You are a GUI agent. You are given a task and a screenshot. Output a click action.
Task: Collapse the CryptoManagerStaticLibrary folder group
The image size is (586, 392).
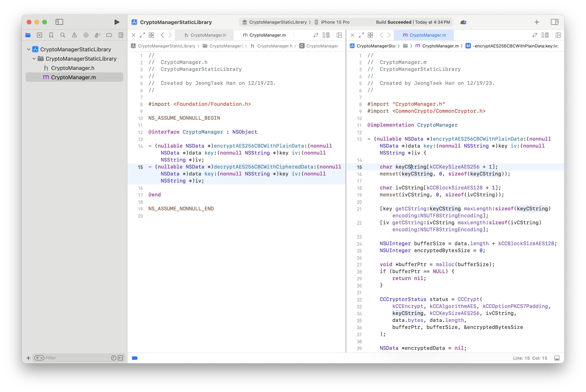pos(34,58)
